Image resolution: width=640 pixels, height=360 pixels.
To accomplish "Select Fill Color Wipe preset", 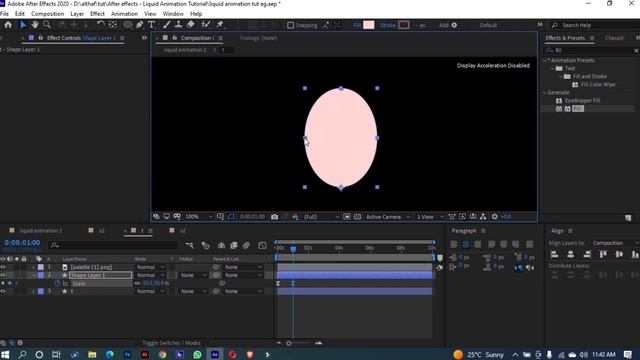I will pyautogui.click(x=598, y=84).
